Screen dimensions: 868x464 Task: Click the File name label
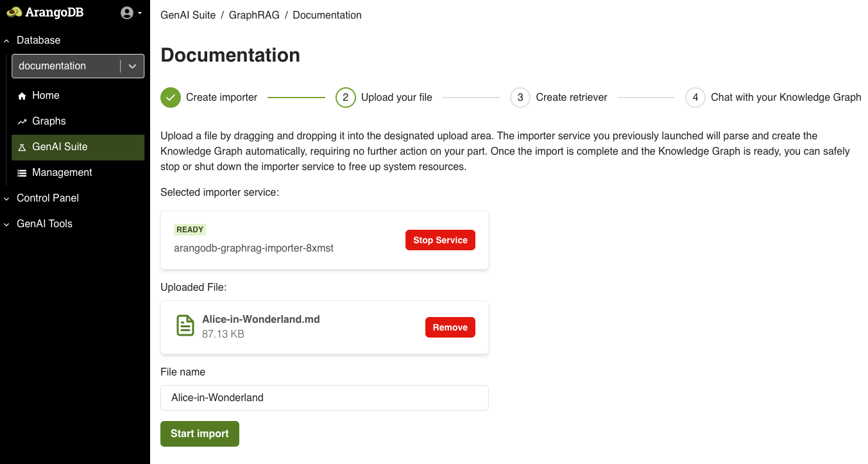(x=183, y=372)
